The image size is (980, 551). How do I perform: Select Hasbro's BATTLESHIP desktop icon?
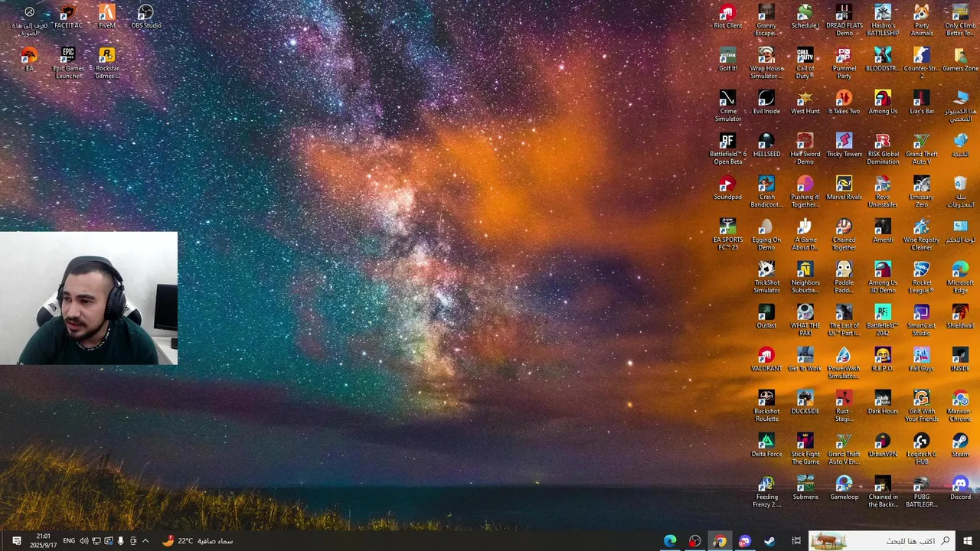[x=883, y=20]
